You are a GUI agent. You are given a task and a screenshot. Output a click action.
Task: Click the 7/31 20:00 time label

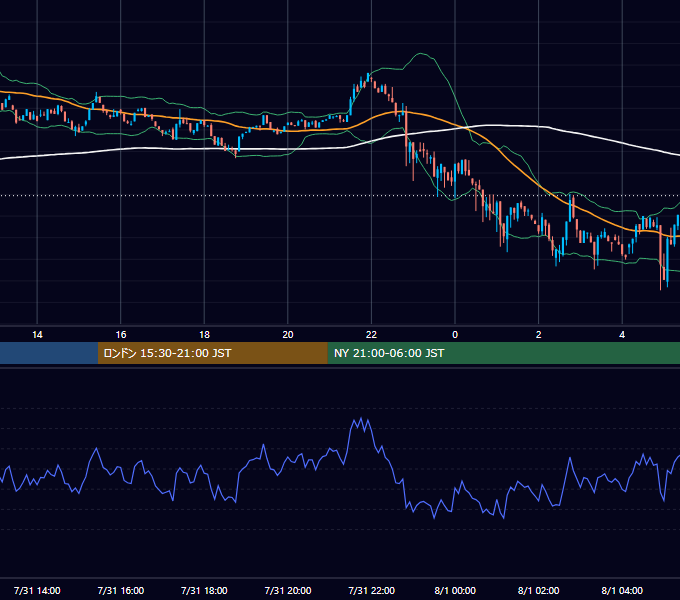(x=288, y=590)
